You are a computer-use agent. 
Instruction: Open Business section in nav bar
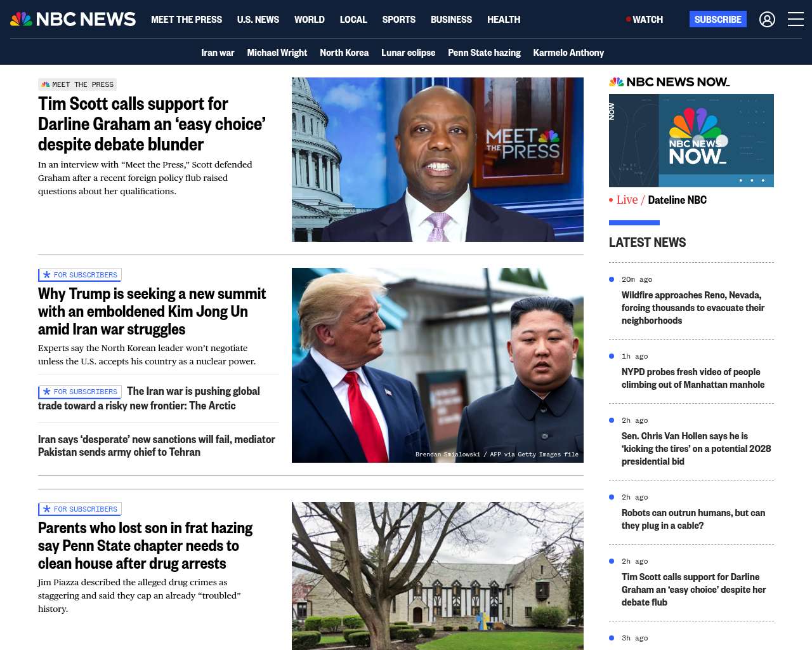(451, 20)
